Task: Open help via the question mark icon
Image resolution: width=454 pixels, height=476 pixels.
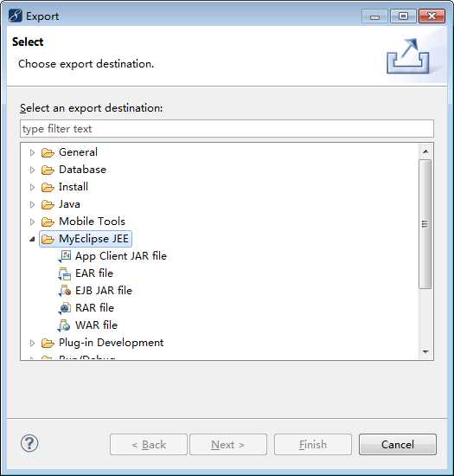Action: click(29, 443)
